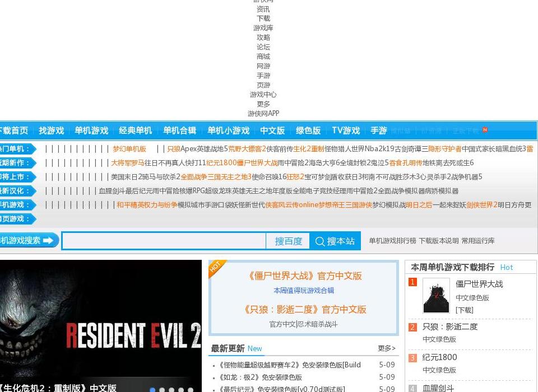Go to 游戏中心
538x392 pixels.
263,95
